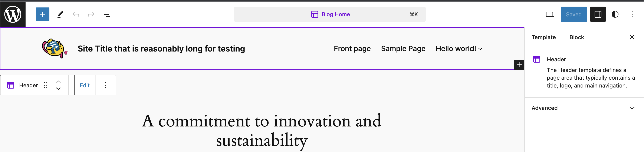The height and width of the screenshot is (152, 644).
Task: Select the Block tab in the sidebar
Action: 576,37
